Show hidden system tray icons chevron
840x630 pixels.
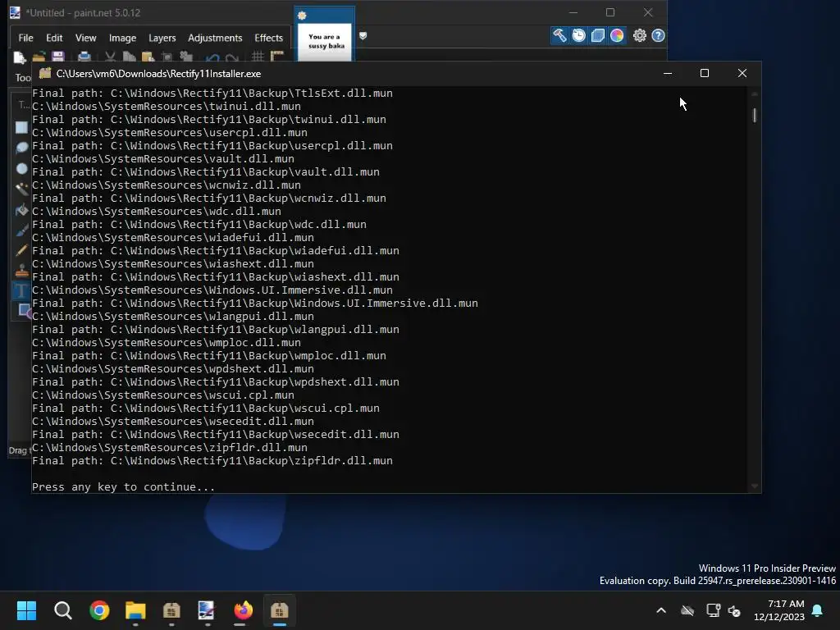click(x=661, y=610)
